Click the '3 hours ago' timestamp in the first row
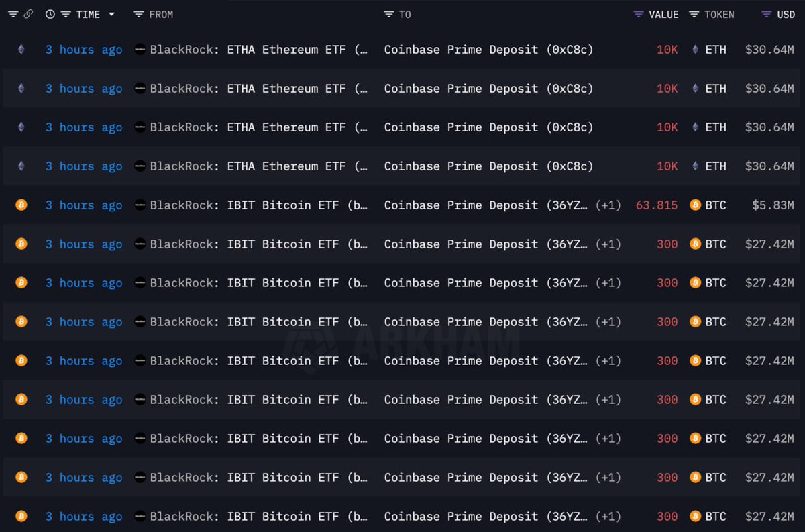Image resolution: width=805 pixels, height=532 pixels. (84, 50)
